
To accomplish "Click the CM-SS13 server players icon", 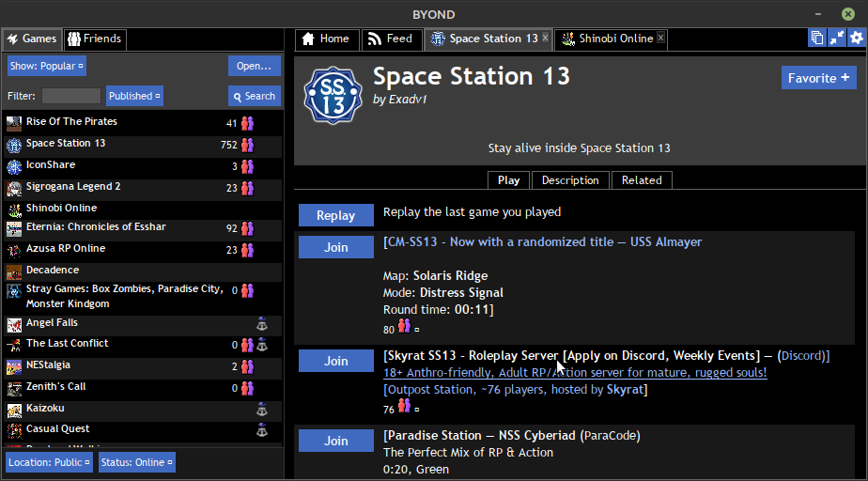I will click(405, 326).
